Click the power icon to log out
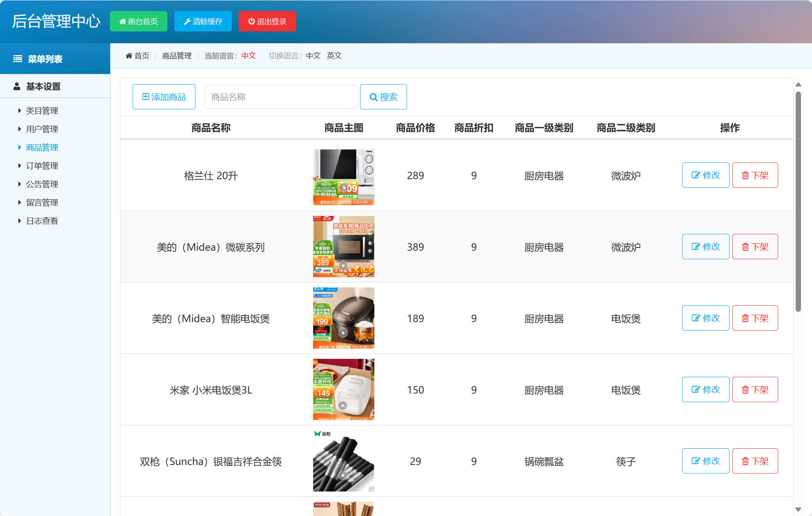 point(250,21)
